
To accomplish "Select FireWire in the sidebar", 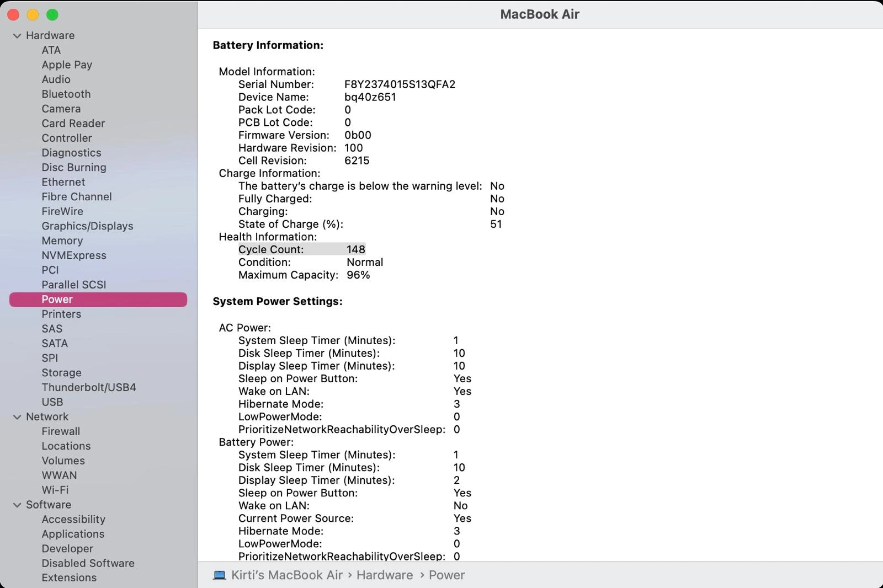I will click(x=62, y=211).
